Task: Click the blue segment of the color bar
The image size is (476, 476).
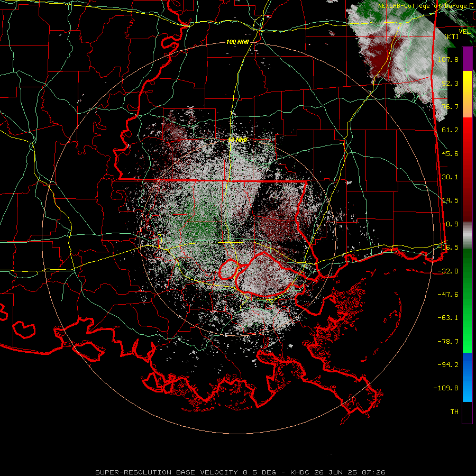Action: 467,377
